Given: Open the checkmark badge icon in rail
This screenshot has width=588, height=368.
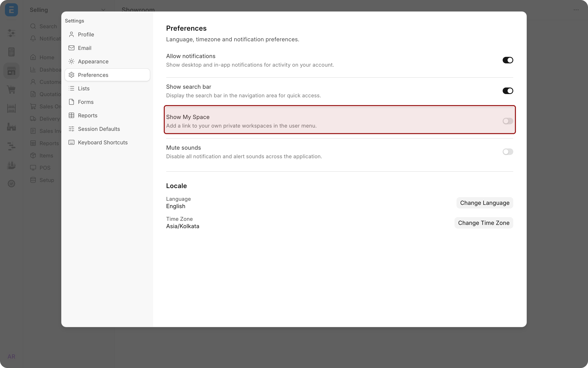Looking at the screenshot, I should tap(11, 184).
